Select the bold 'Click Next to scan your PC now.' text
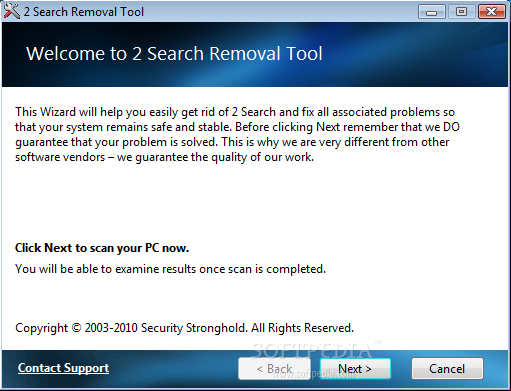 (102, 248)
